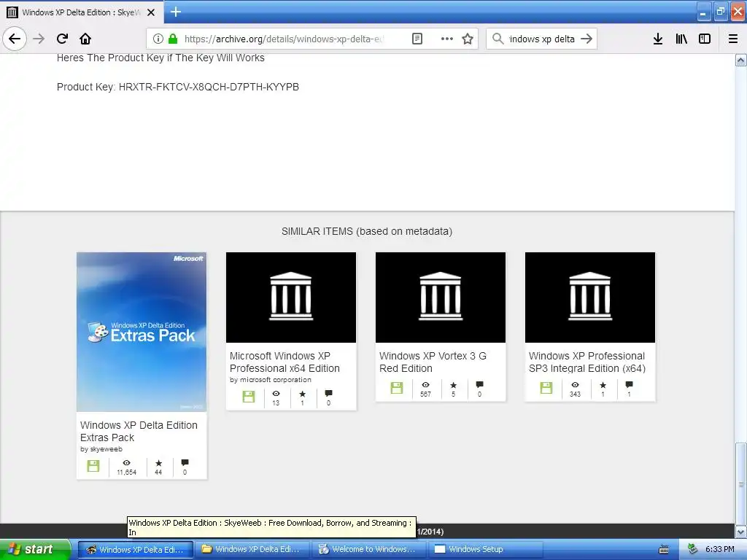
Task: Open the downloads panel
Action: click(x=657, y=39)
